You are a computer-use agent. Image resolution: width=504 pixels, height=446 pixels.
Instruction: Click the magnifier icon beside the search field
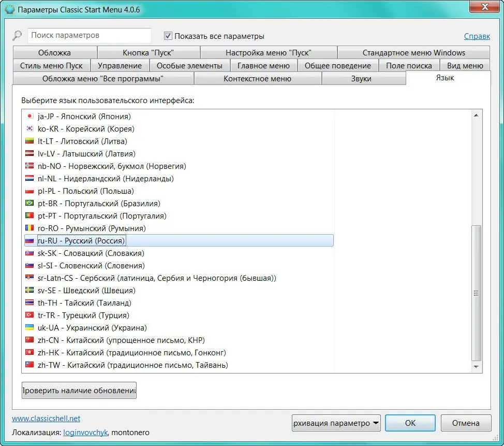(x=17, y=35)
